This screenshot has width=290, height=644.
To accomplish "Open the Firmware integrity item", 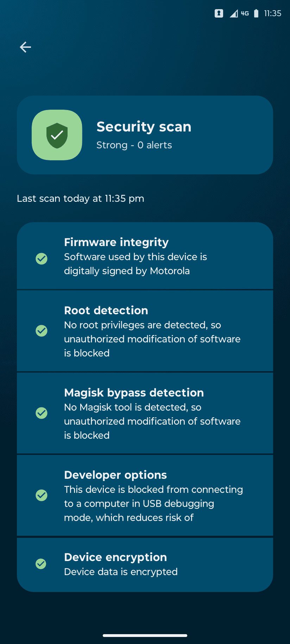I will coord(145,256).
